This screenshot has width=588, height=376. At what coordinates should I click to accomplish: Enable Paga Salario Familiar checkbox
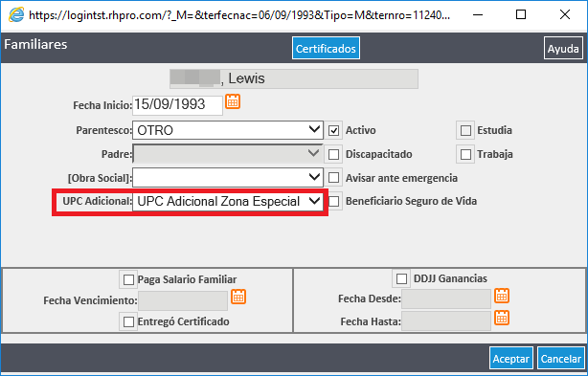128,279
